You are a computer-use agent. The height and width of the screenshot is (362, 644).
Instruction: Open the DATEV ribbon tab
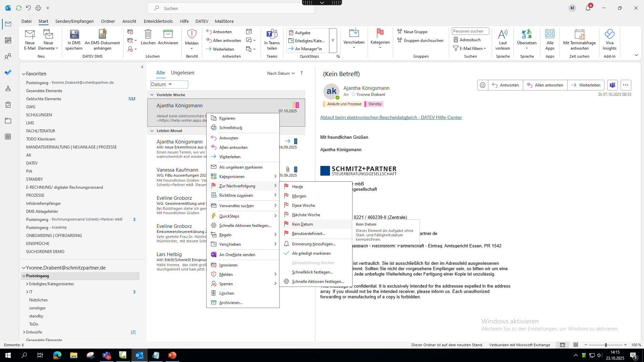tap(202, 21)
